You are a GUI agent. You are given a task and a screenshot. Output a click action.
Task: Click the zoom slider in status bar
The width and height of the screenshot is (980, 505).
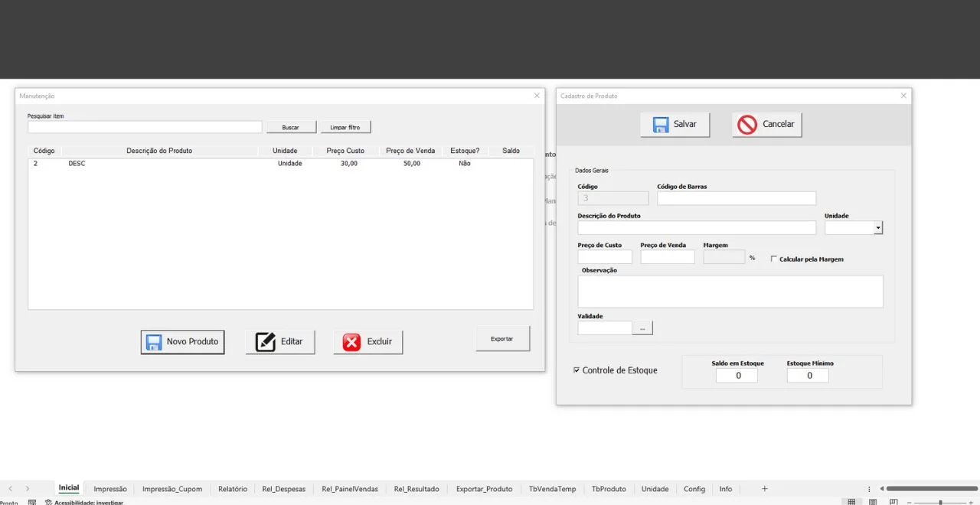940,502
